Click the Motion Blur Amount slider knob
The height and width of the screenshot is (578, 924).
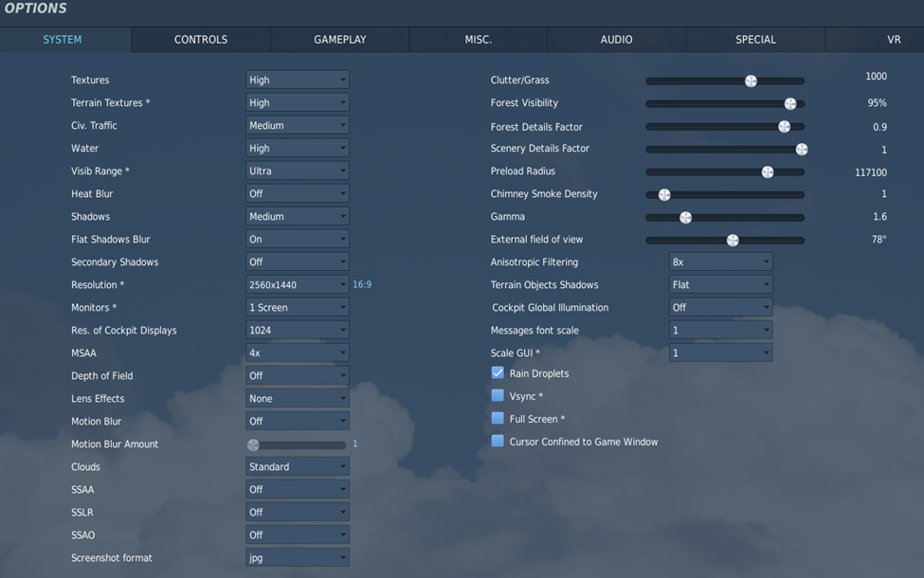[253, 444]
